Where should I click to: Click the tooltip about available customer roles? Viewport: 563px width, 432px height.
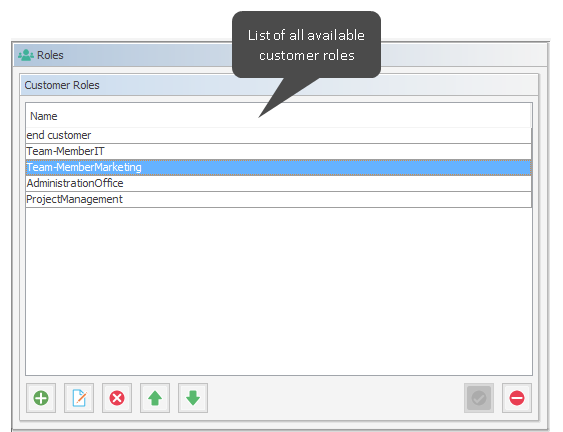(x=306, y=45)
